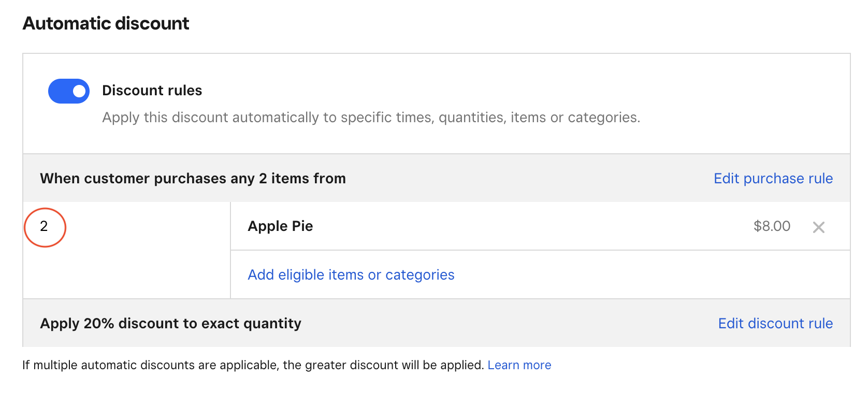This screenshot has height=407, width=868.
Task: Add eligible items or categories
Action: click(351, 274)
